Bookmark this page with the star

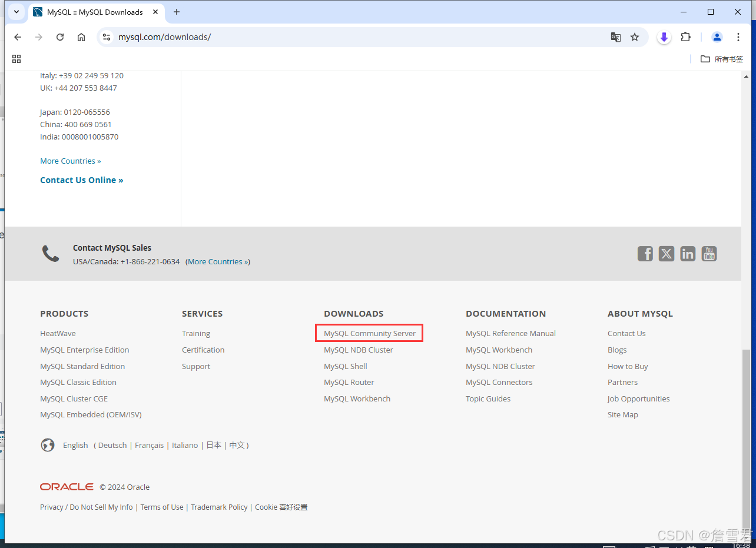(635, 37)
